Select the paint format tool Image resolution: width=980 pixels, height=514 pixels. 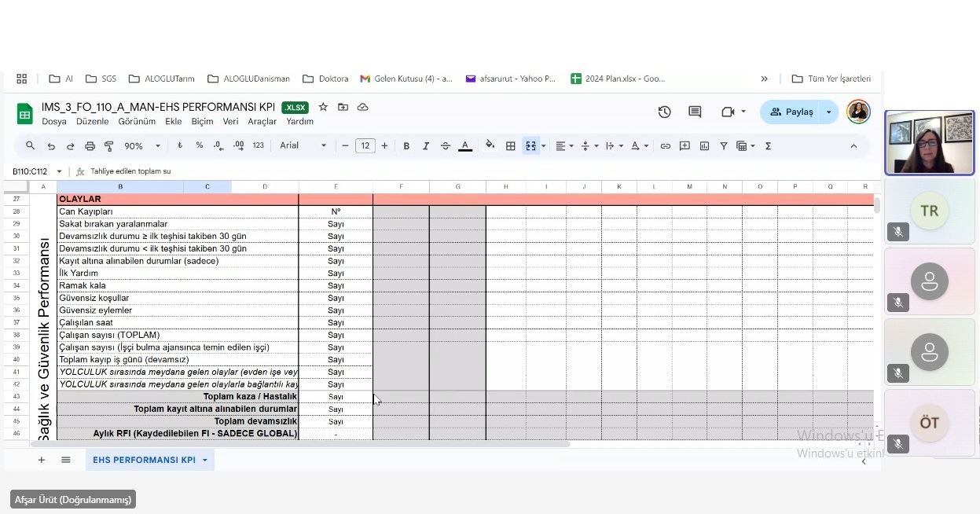109,146
